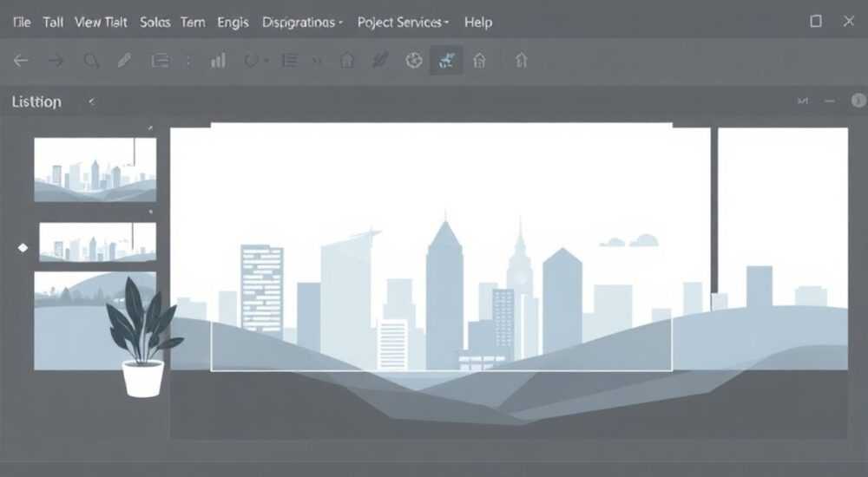Viewport: 868px width, 477px height.
Task: Click the card layout toolbar icon
Action: 160,61
